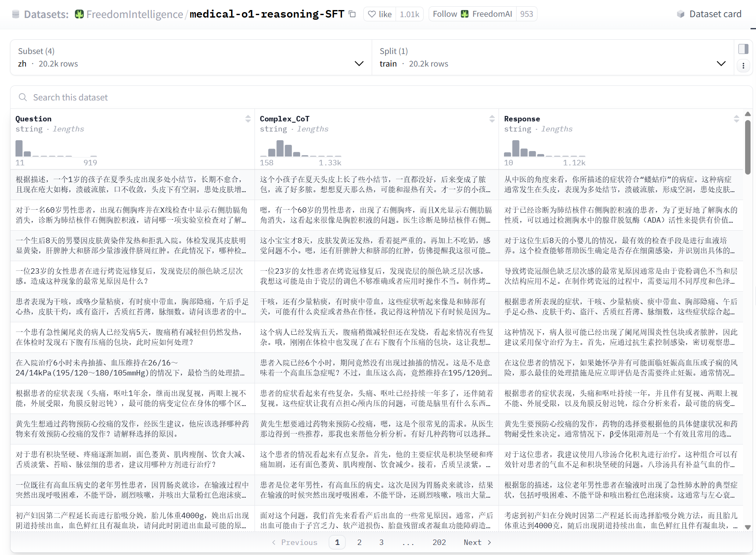Screen dimensions: 756x555
Task: Open the Subset zh dropdown
Action: tap(191, 58)
